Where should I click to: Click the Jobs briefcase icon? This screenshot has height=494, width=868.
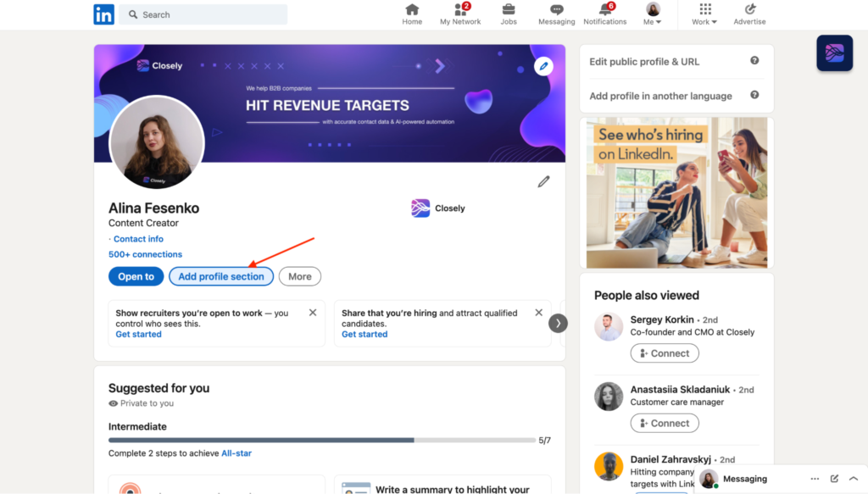coord(509,10)
